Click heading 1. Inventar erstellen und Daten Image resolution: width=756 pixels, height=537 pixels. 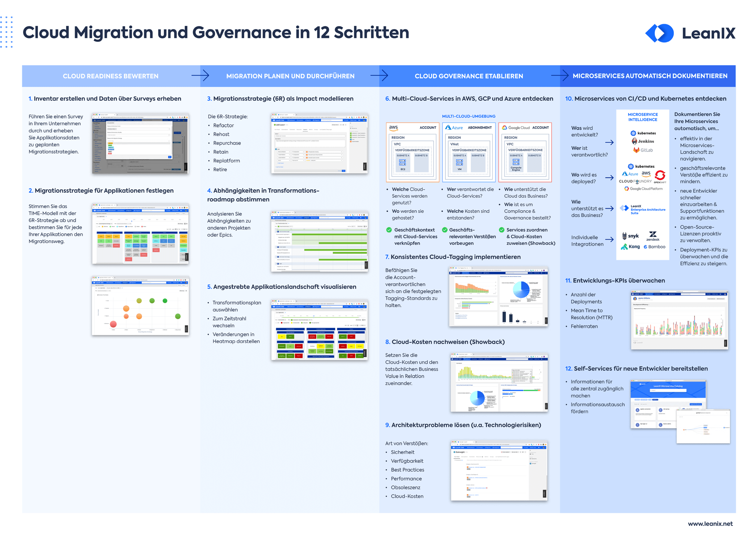pyautogui.click(x=105, y=99)
